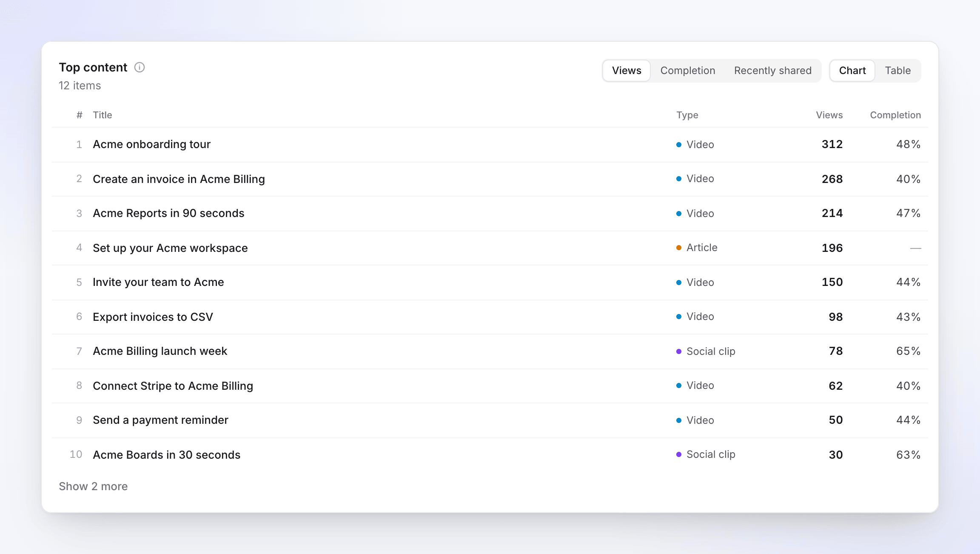Click the info icon beside Top content
Image resolution: width=980 pixels, height=554 pixels.
coord(140,67)
